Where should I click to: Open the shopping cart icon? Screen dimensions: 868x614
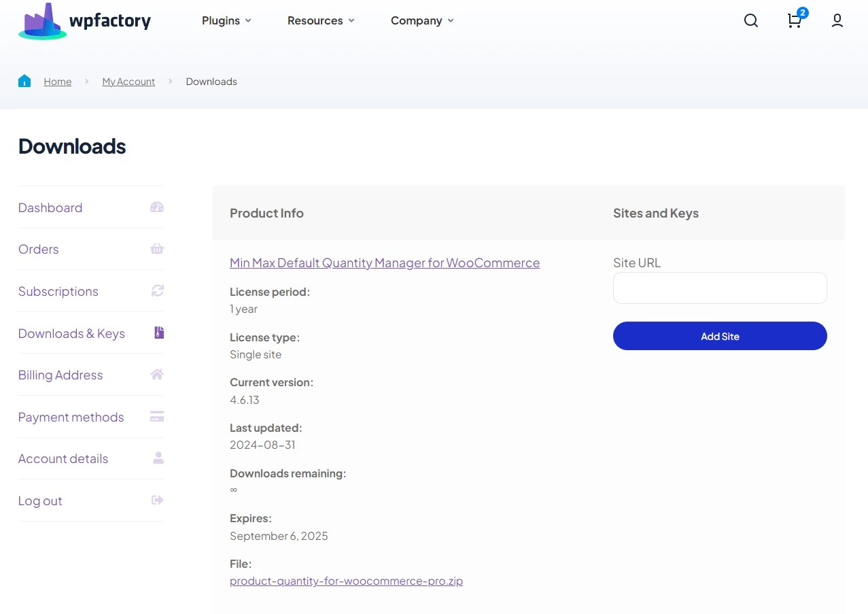[794, 21]
